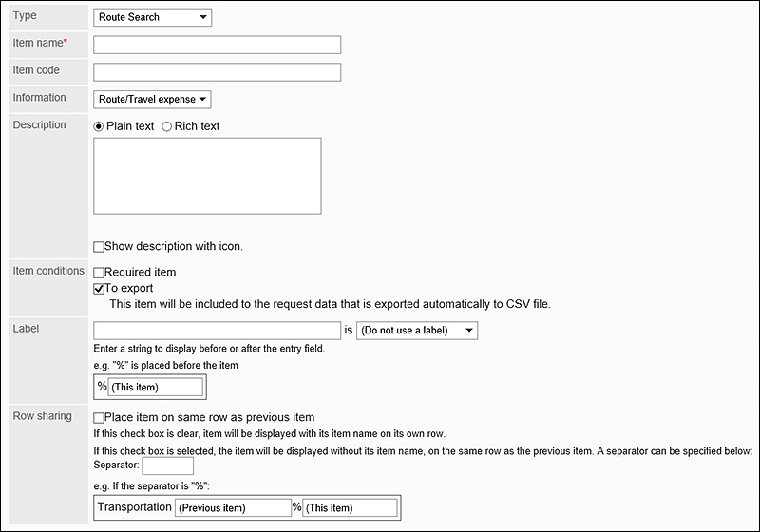Click the Label text input field
This screenshot has width=760, height=532.
click(x=218, y=331)
